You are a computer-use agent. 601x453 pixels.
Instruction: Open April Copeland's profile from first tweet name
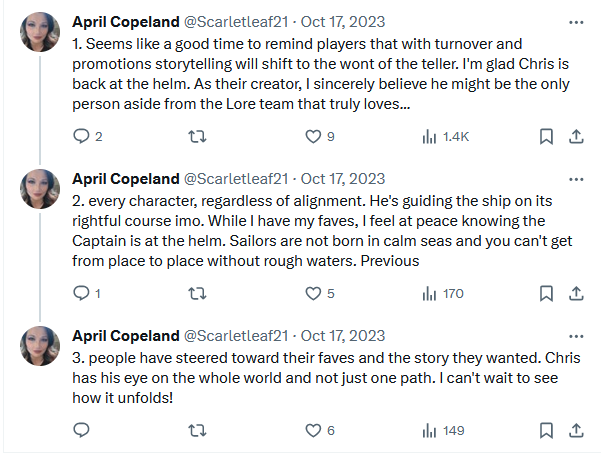point(123,21)
